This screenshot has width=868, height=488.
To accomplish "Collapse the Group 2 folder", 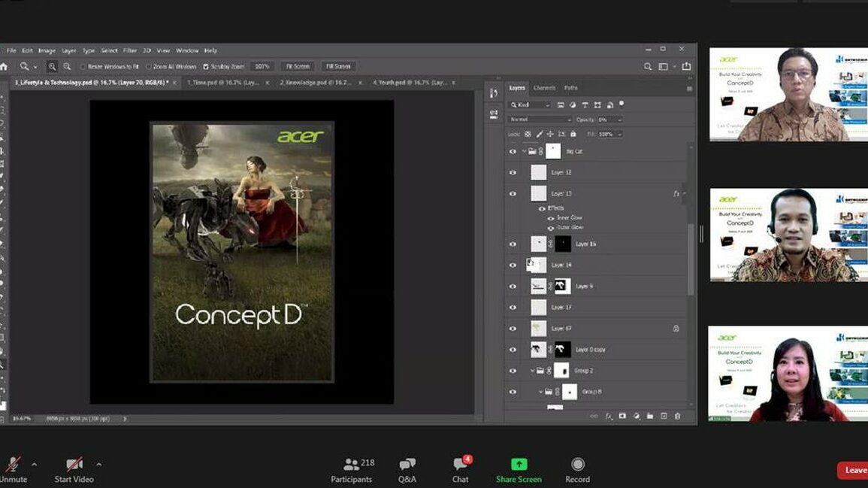I will coord(533,371).
